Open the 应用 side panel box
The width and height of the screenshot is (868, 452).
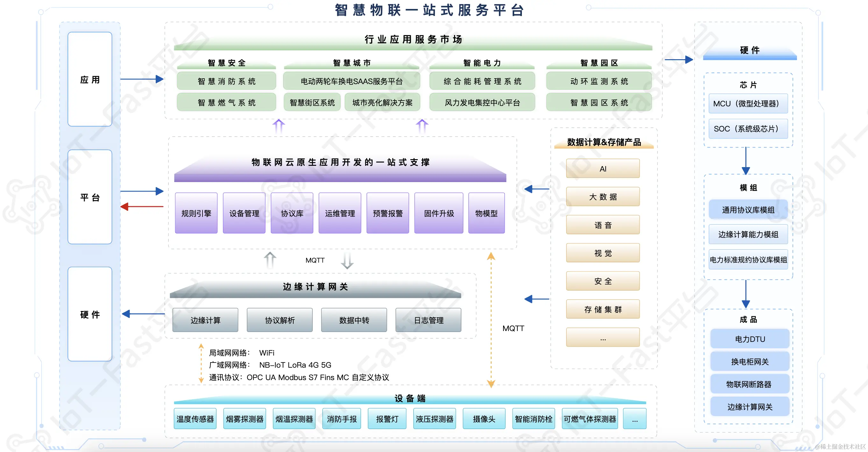coord(89,80)
